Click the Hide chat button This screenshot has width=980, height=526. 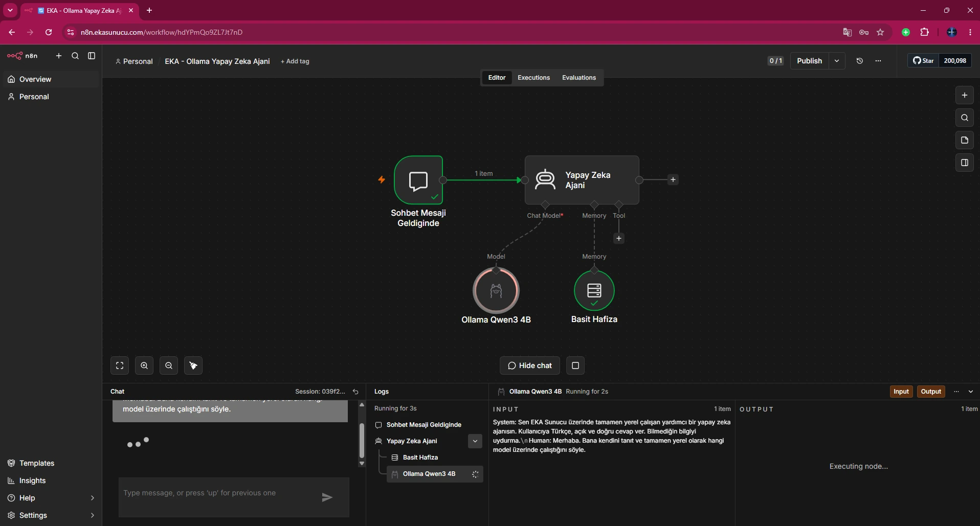pos(530,365)
